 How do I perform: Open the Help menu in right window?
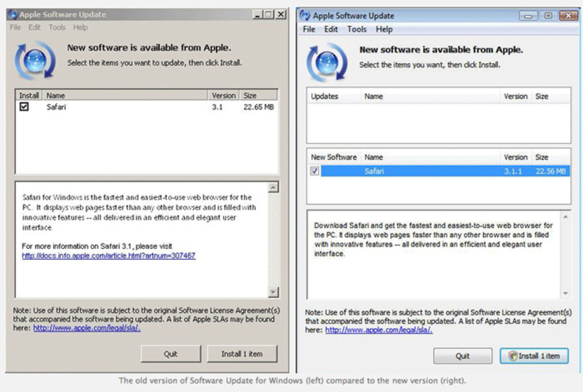click(384, 29)
